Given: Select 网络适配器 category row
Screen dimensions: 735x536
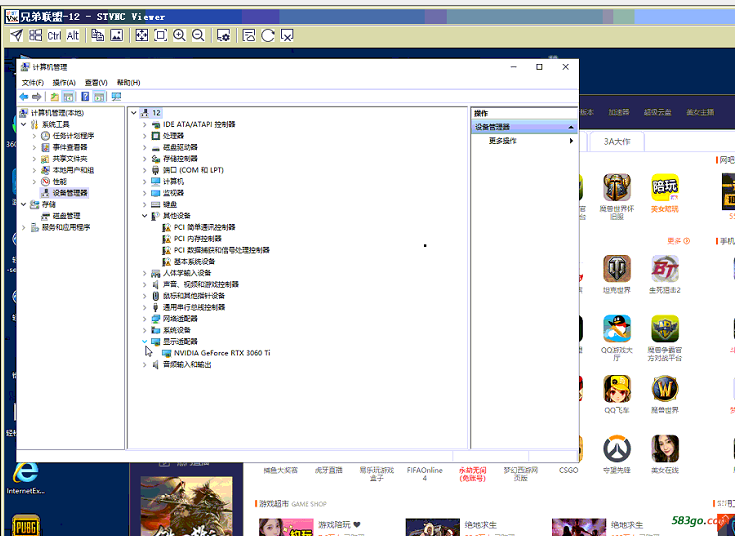Looking at the screenshot, I should coord(180,318).
